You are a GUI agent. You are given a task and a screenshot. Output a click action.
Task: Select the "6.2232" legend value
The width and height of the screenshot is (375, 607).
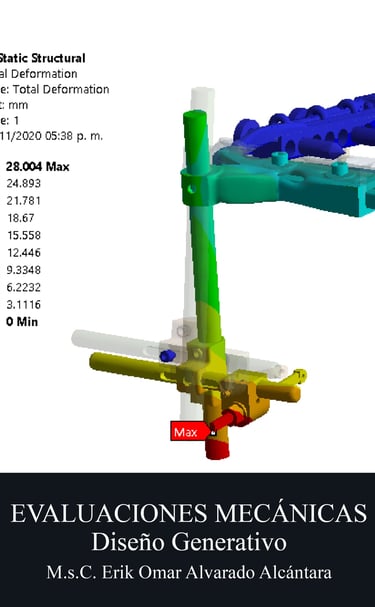(x=23, y=287)
